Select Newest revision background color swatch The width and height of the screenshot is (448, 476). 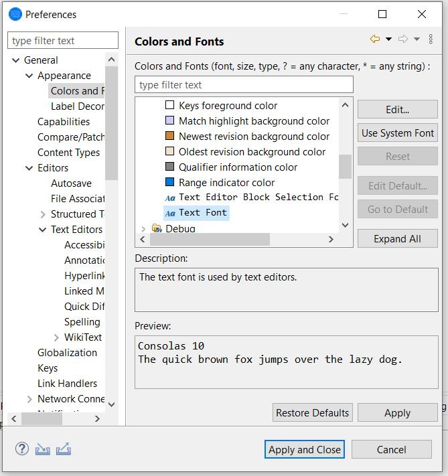tap(169, 136)
